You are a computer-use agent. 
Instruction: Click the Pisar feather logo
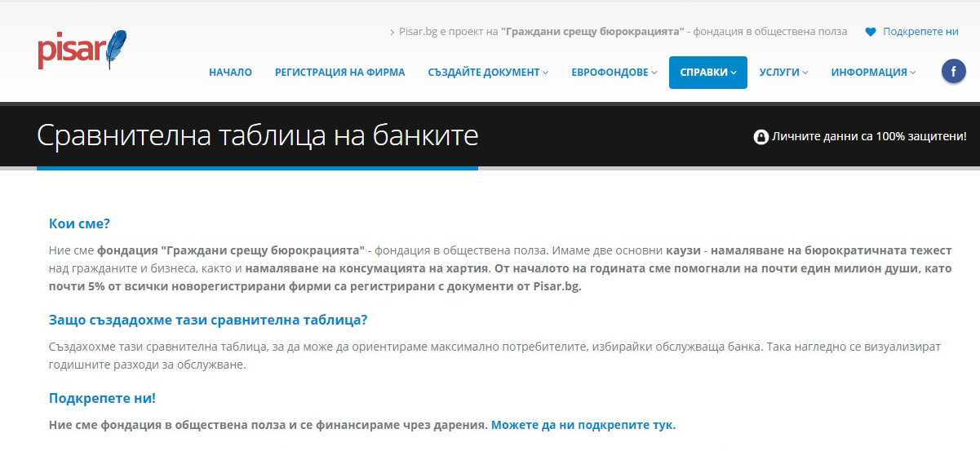click(82, 50)
